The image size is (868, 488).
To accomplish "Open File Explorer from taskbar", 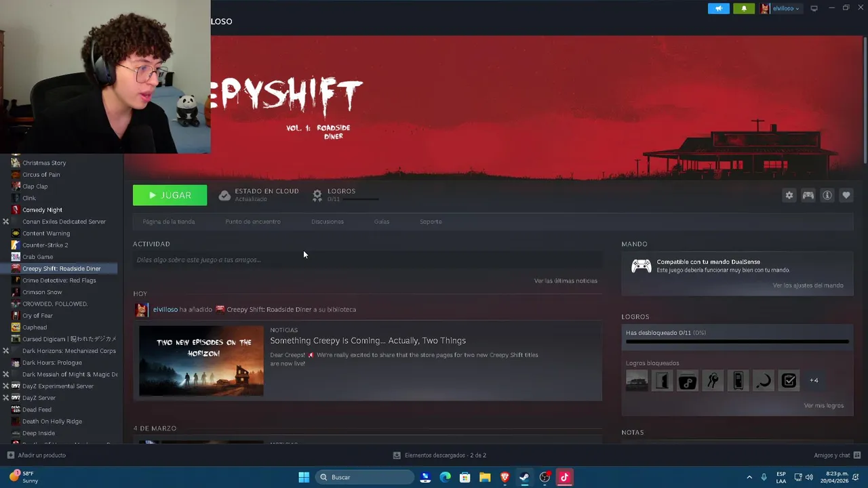I will [485, 477].
